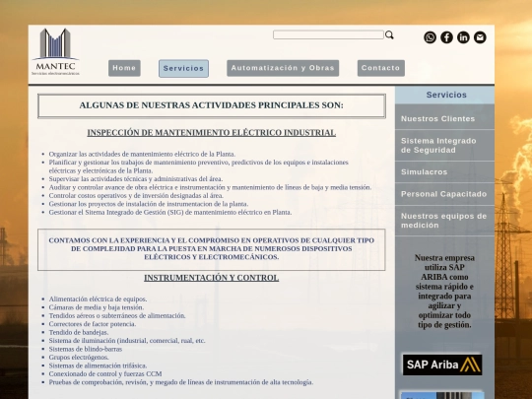The width and height of the screenshot is (532, 399).
Task: Click the text 'Sistemas de blindo-barras'
Action: coord(86,349)
